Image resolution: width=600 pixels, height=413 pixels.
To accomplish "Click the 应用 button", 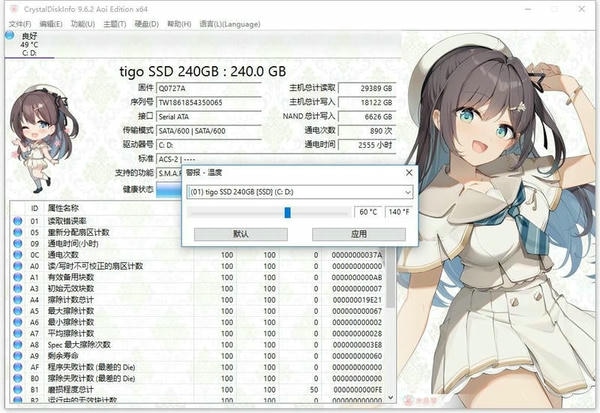I will pyautogui.click(x=359, y=234).
